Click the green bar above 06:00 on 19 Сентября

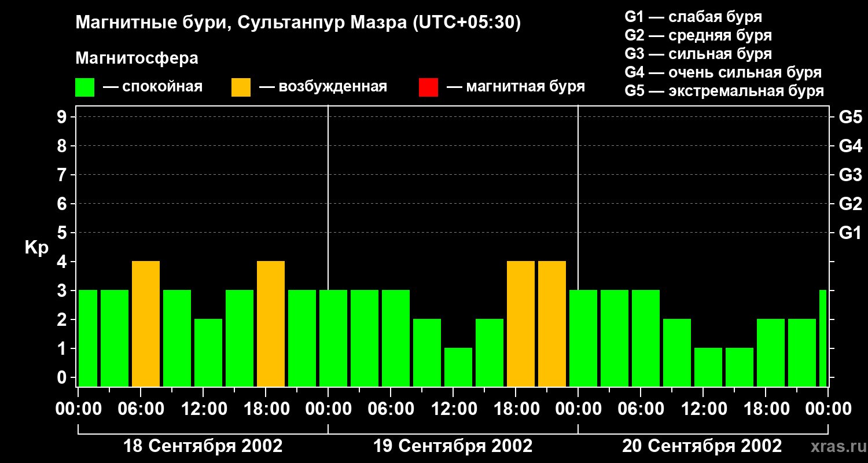[396, 339]
